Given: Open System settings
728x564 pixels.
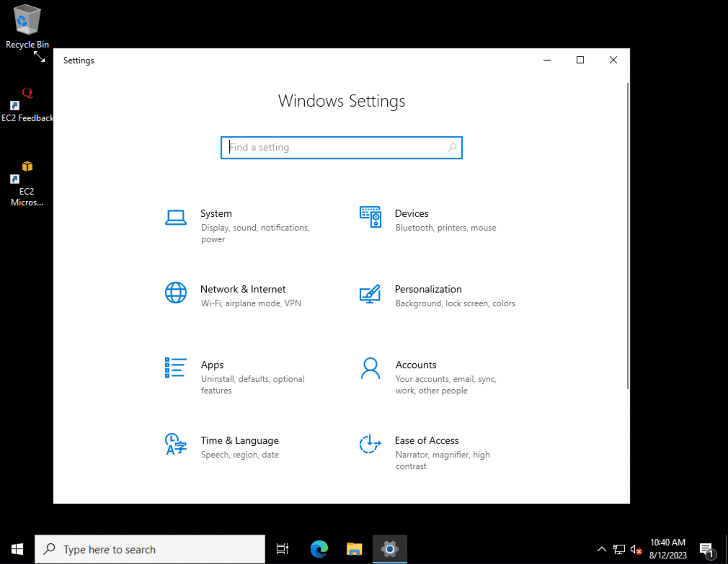Looking at the screenshot, I should pos(216,213).
